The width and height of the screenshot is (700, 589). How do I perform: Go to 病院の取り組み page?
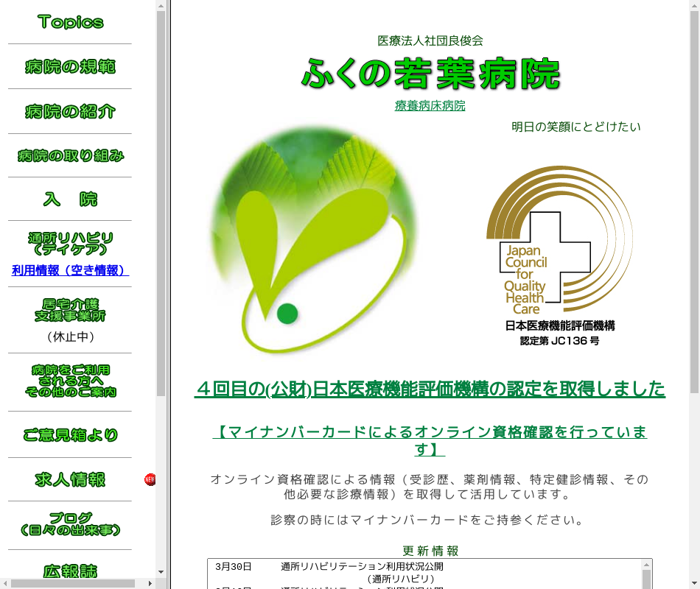click(x=70, y=155)
